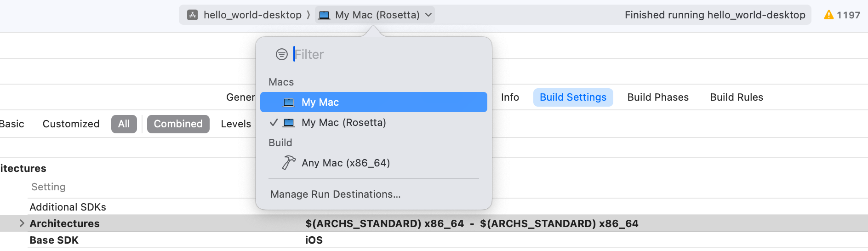This screenshot has width=868, height=251.
Task: Click the laptop icon next to My Mac
Action: point(289,103)
